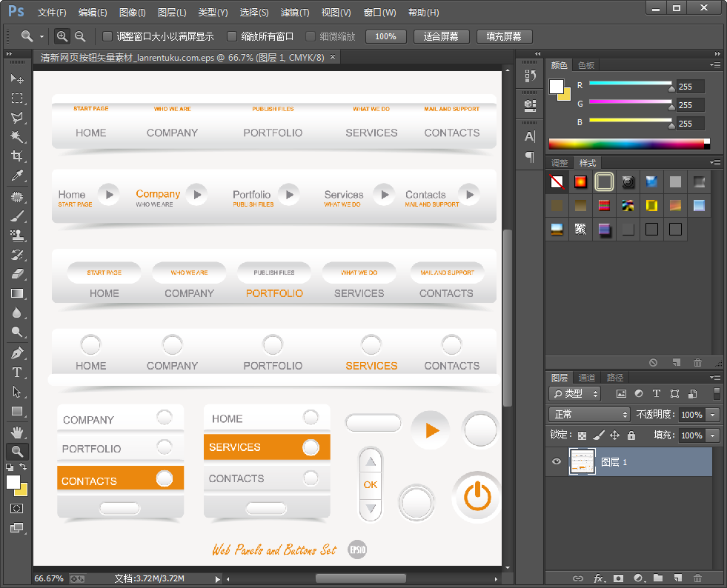Select the Brush tool
Screen dimensions: 727x588
pos(16,216)
